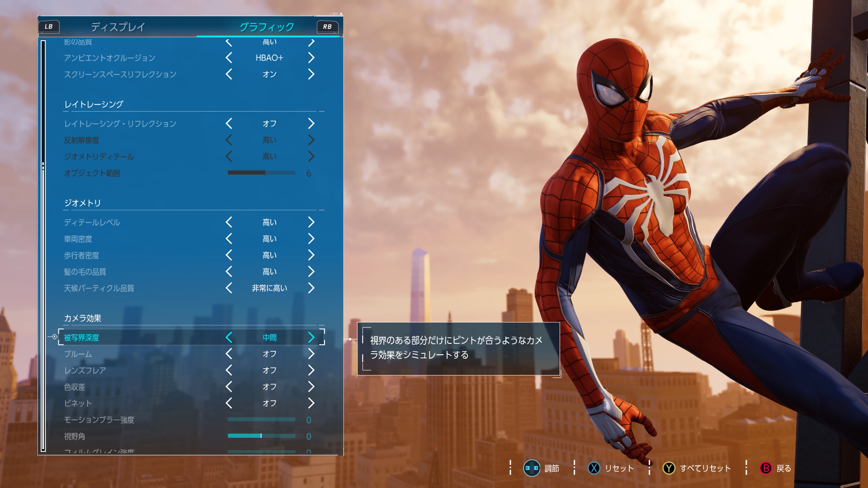
Task: Click the 調節 button label
Action: tap(552, 469)
